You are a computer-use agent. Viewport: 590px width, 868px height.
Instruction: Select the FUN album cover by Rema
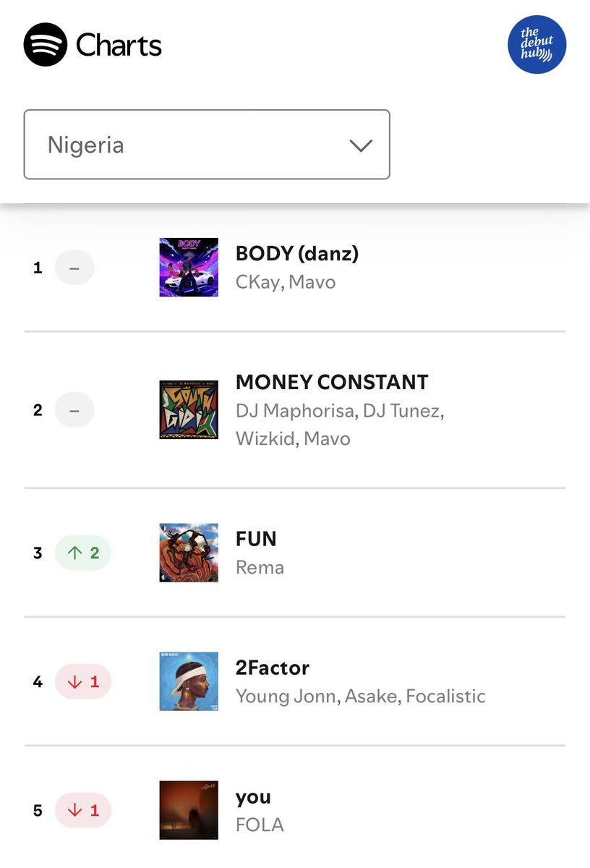click(189, 553)
